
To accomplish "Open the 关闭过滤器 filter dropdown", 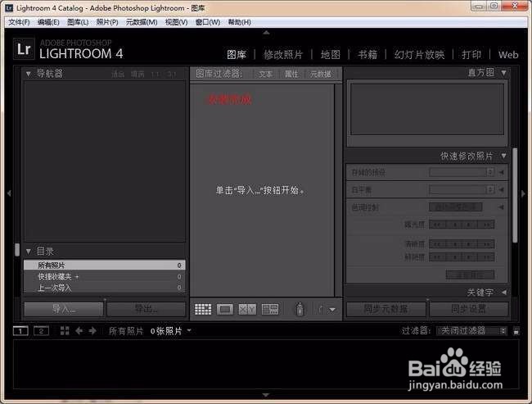I will (x=471, y=330).
